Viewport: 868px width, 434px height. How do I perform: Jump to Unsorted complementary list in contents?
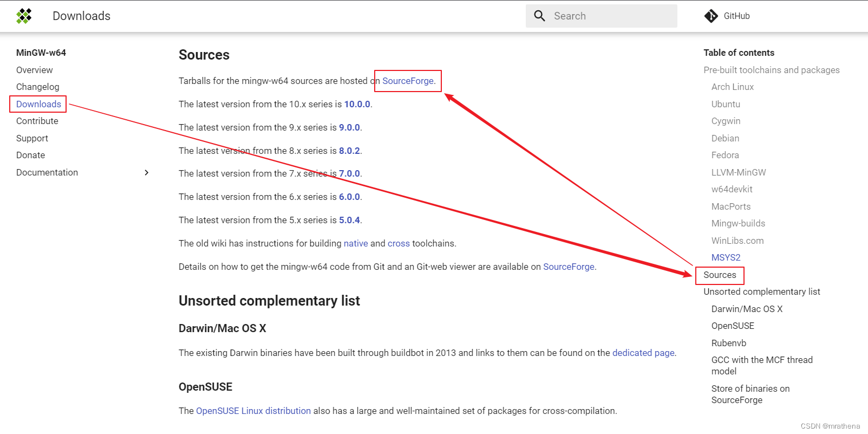click(762, 292)
